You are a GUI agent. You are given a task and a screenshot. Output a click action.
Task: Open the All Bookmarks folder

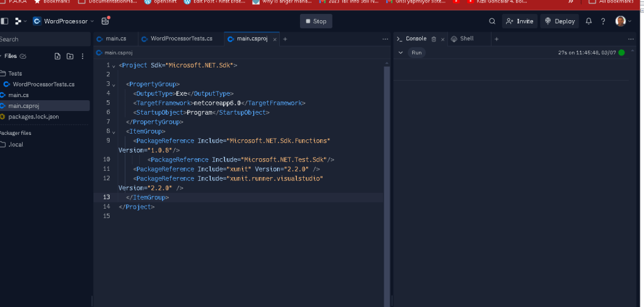[x=612, y=2]
